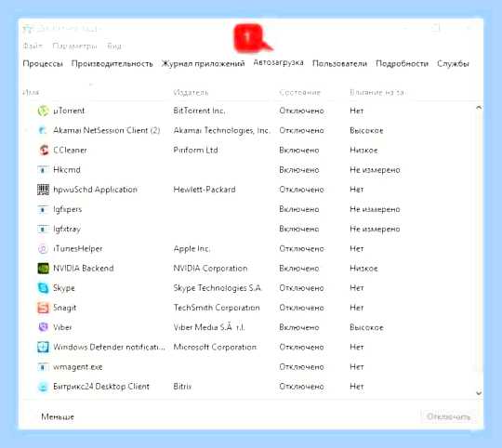Click publisher Viber Media S.à r.l.
Viewport: 502px width, 448px height.
click(x=209, y=327)
